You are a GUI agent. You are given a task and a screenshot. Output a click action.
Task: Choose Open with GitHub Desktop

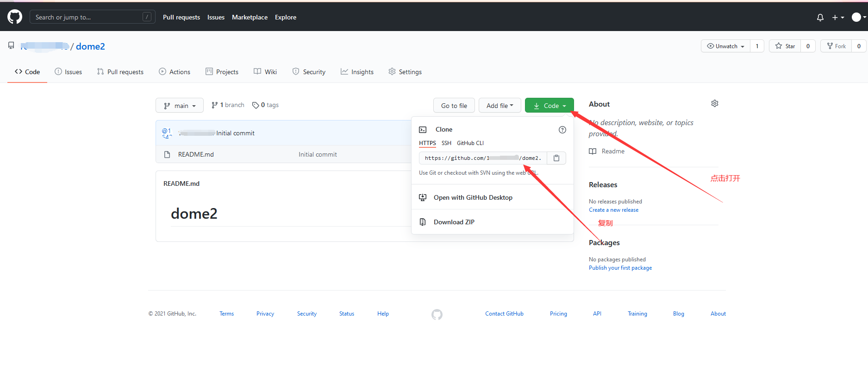pos(493,197)
